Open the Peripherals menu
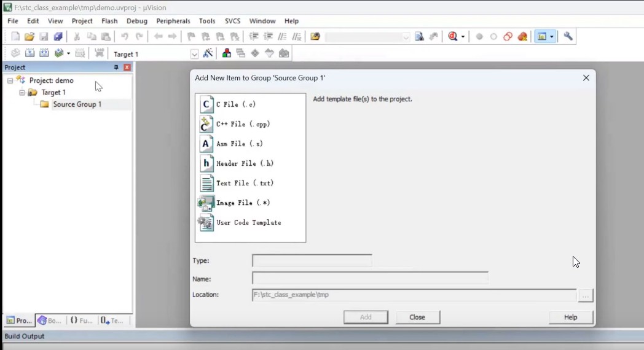This screenshot has width=644, height=350. [x=173, y=21]
